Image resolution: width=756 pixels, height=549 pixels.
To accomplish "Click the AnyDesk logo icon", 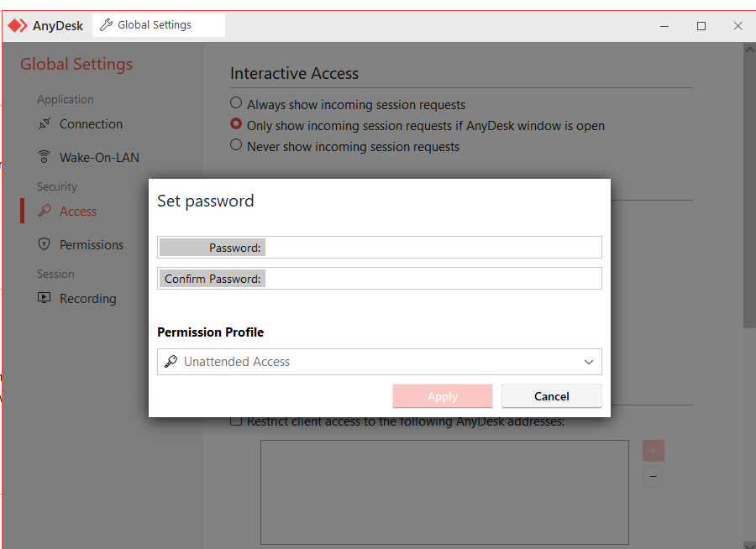I will point(18,25).
